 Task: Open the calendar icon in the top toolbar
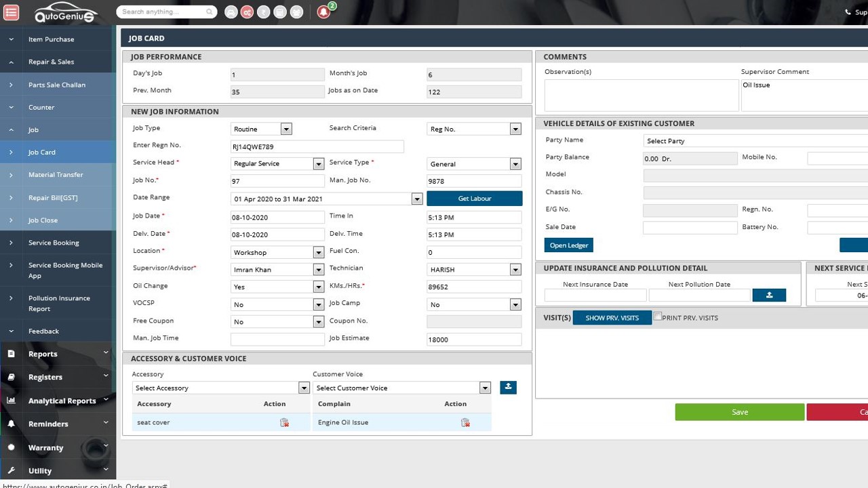[279, 12]
